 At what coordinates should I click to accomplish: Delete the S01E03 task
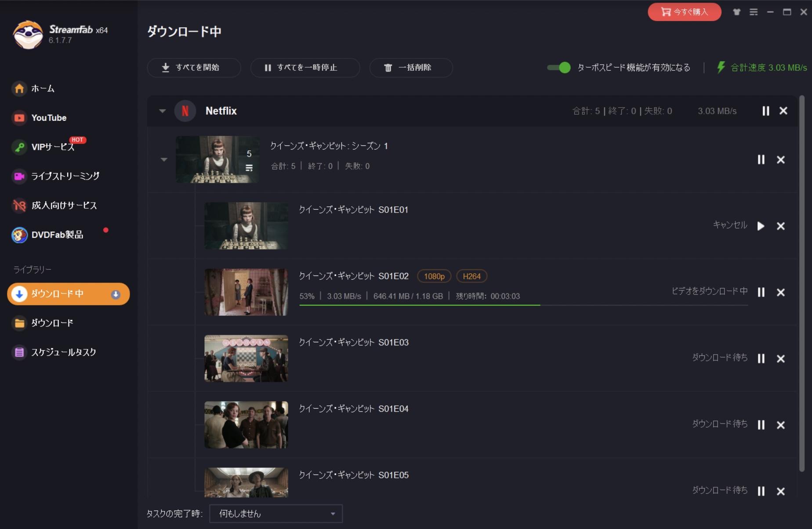click(x=780, y=359)
